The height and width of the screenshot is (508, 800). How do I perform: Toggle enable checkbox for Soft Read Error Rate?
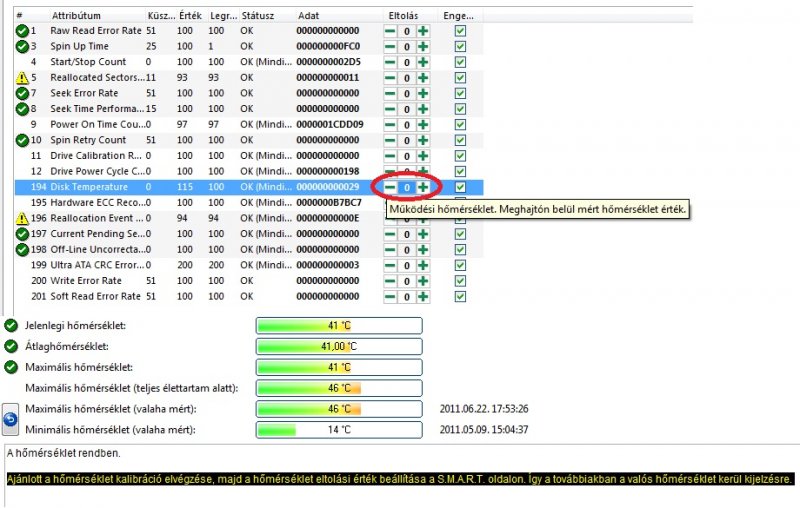460,297
